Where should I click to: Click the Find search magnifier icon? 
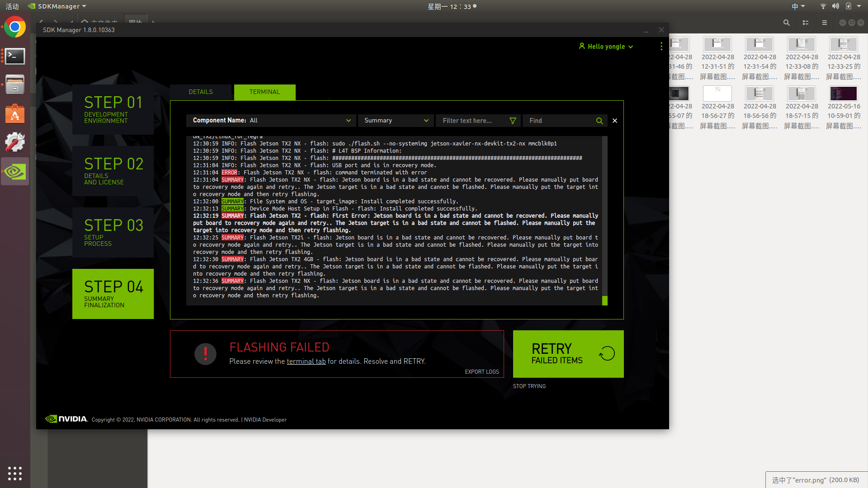click(599, 121)
